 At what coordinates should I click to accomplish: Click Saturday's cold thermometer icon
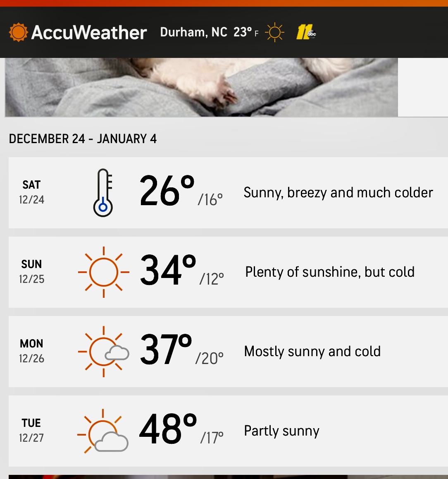click(x=103, y=193)
